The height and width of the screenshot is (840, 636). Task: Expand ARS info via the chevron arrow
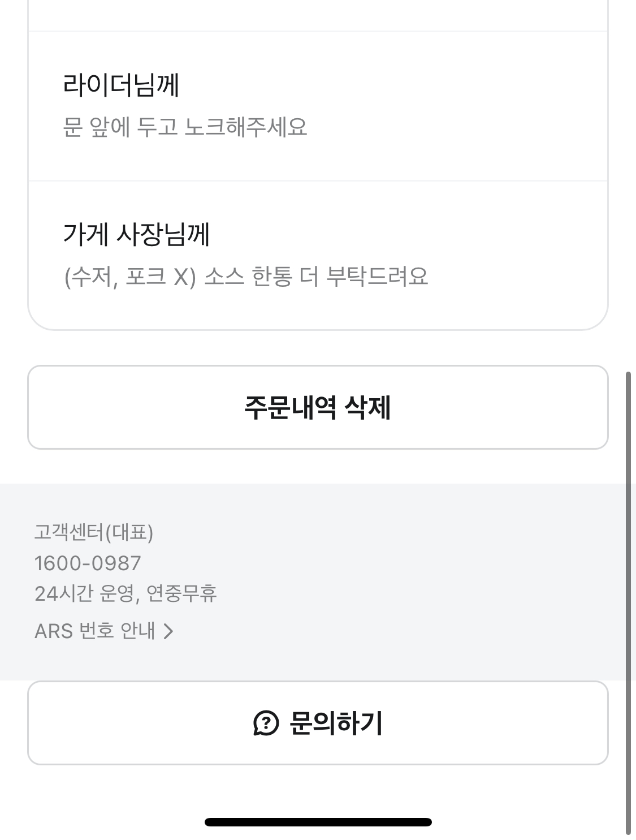(168, 631)
